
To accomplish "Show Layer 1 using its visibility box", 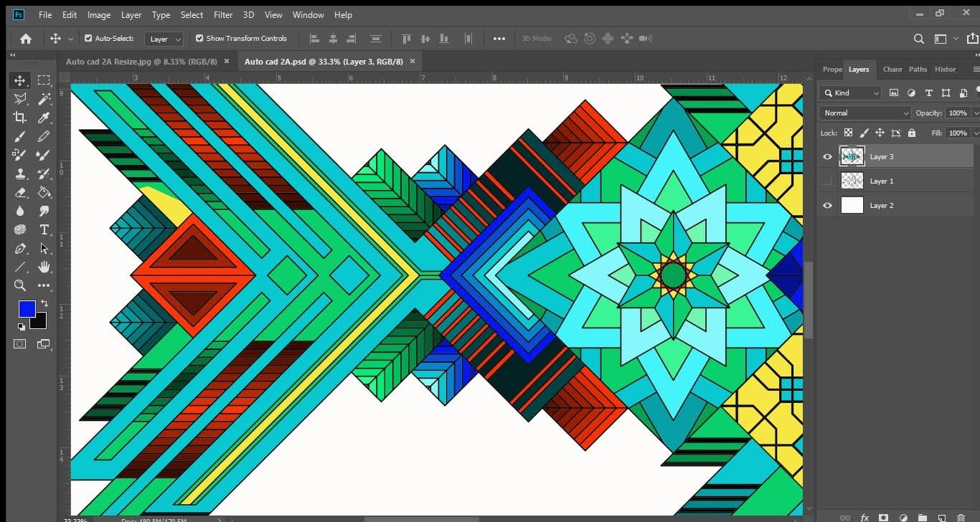I will 827,181.
